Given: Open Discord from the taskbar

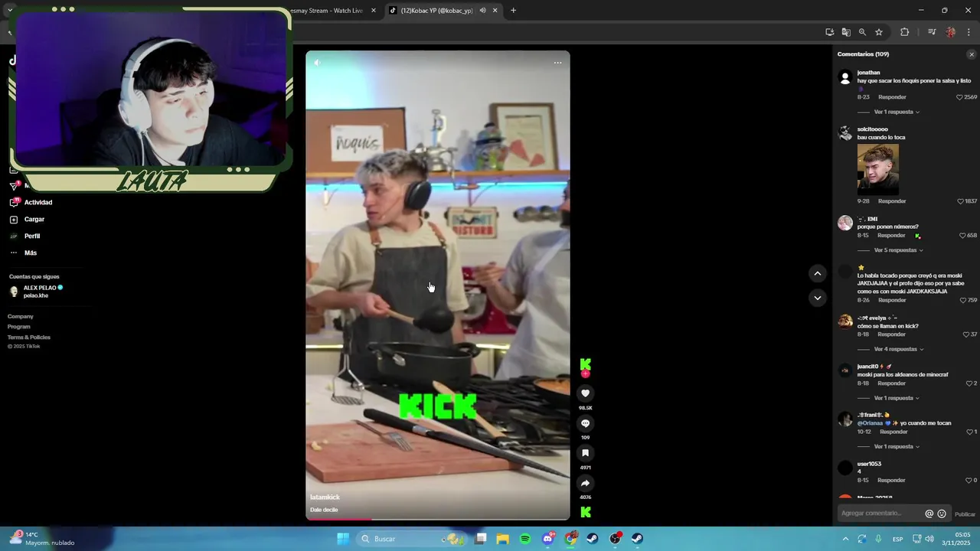Looking at the screenshot, I should click(x=547, y=539).
